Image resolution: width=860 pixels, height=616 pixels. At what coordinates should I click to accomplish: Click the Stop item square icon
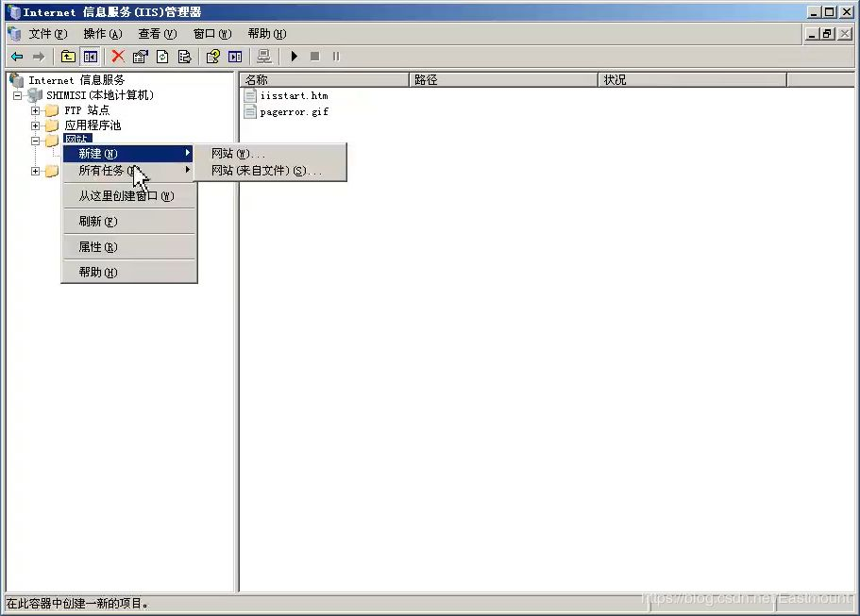pos(314,57)
